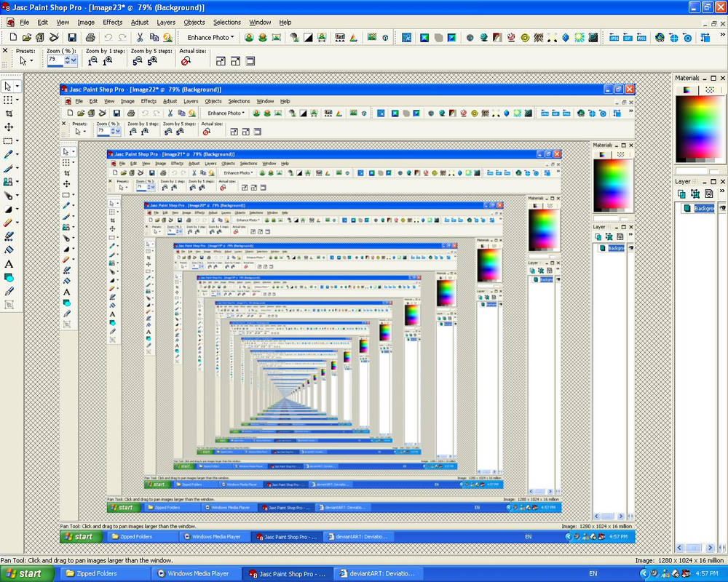This screenshot has width=728, height=582.
Task: Click the Zoom percent input field
Action: 55,60
